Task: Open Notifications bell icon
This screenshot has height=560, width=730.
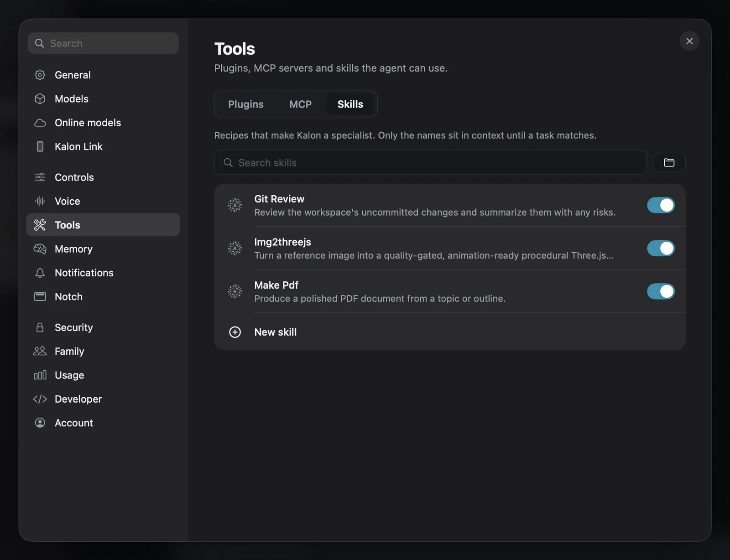Action: coord(40,273)
